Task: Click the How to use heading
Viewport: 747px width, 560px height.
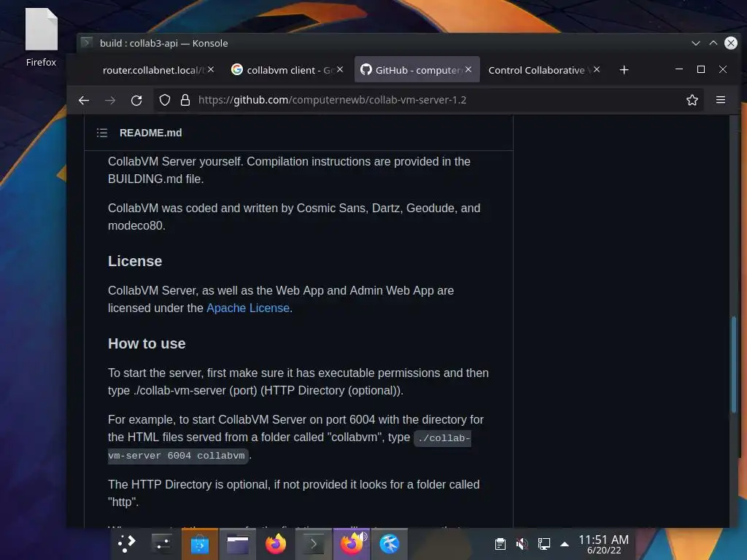Action: pos(147,344)
